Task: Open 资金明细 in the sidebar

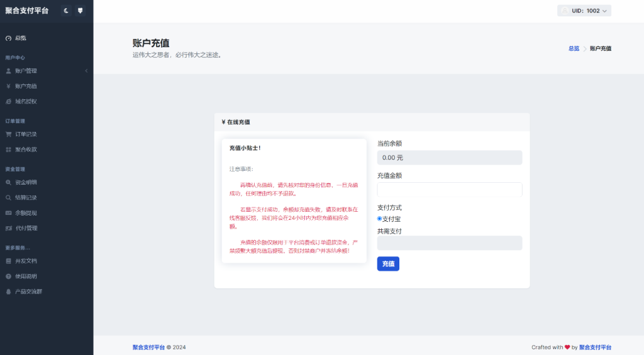Action: click(26, 182)
